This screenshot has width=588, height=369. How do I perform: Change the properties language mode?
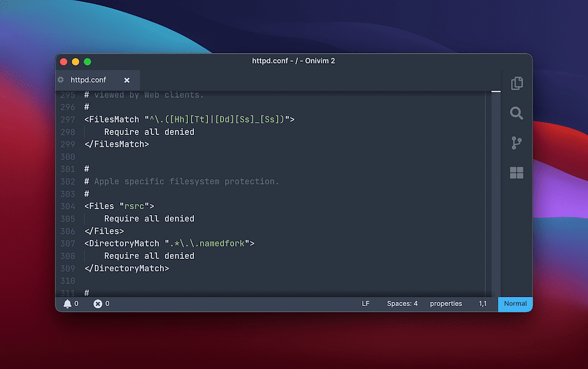point(446,304)
